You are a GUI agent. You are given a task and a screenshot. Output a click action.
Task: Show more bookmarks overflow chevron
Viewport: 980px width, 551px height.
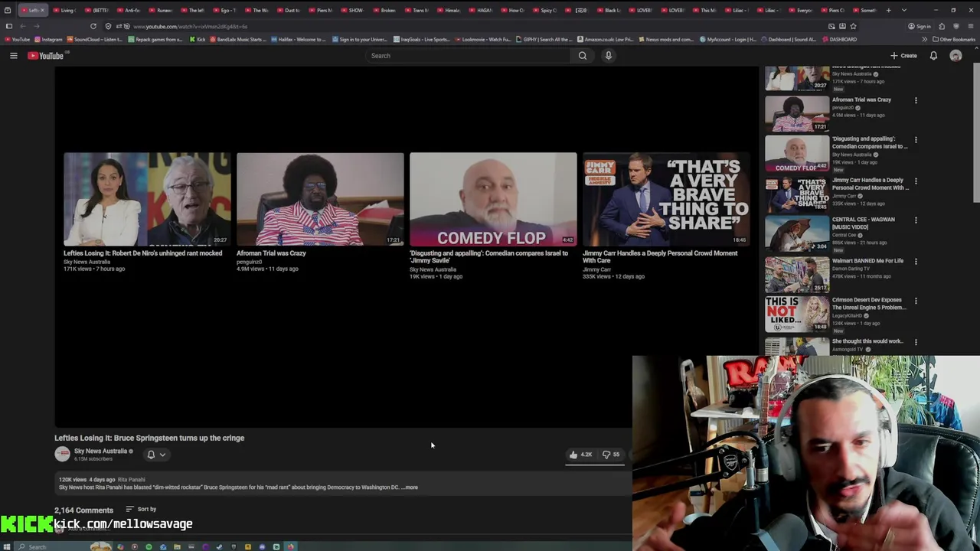point(924,39)
